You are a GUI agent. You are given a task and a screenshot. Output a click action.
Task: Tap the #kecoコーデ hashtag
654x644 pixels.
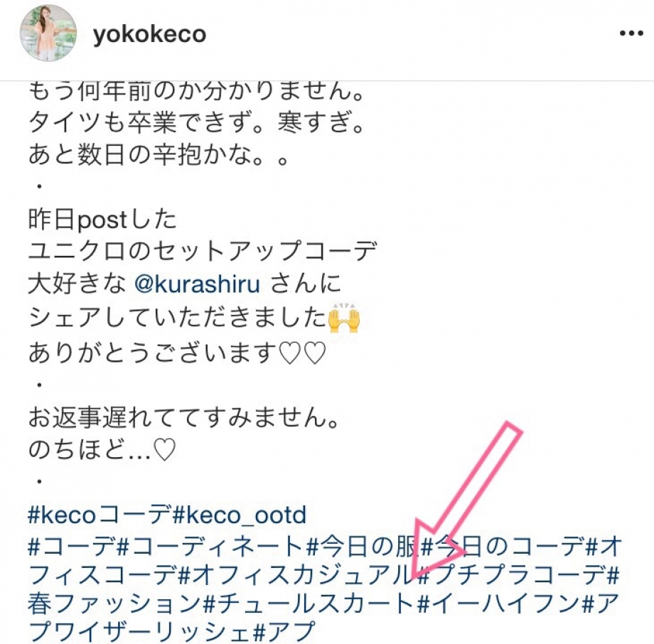[100, 515]
